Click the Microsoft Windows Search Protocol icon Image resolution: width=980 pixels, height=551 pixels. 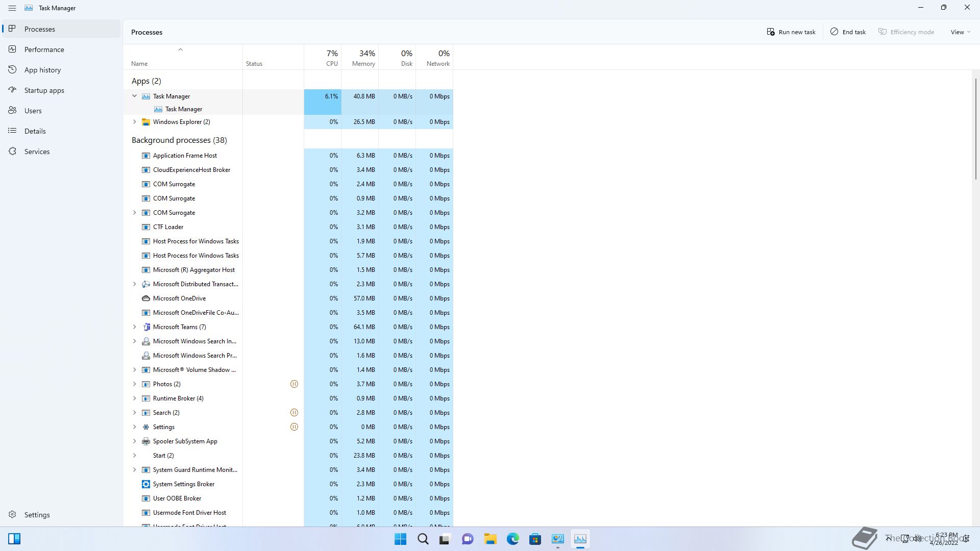(x=146, y=356)
